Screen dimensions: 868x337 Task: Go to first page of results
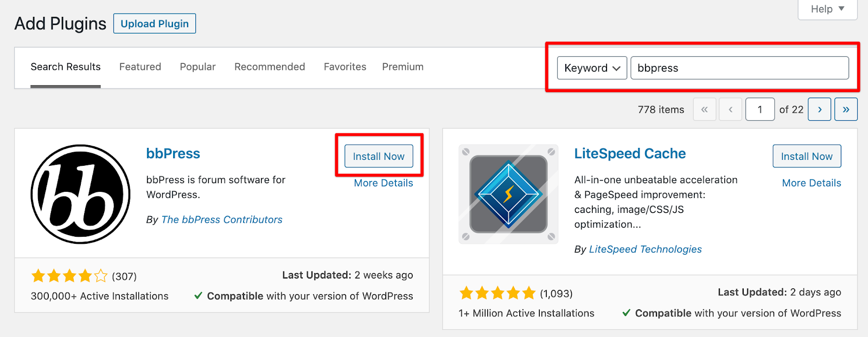tap(704, 109)
